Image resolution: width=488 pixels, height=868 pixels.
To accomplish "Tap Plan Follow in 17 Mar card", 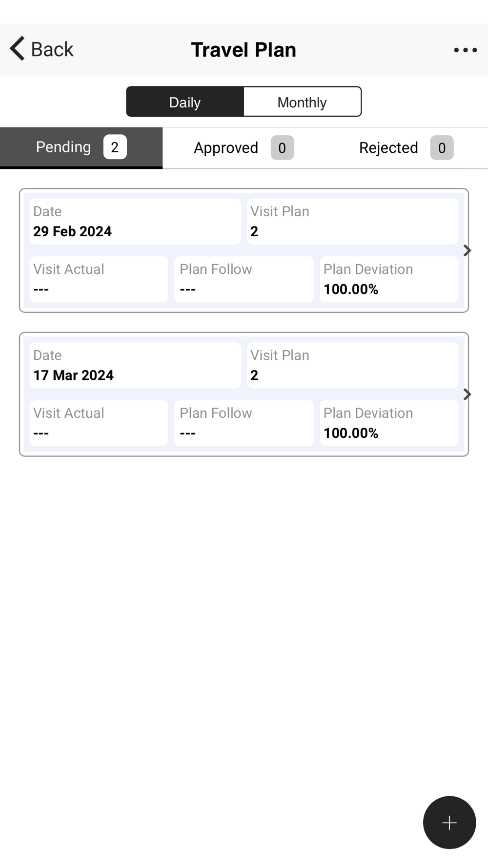I will 244,423.
